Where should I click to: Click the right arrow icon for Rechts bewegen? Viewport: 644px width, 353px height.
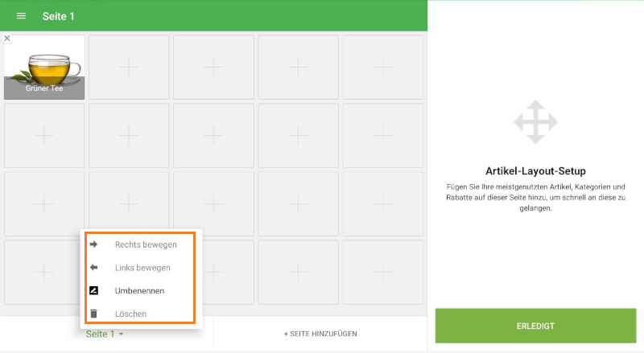[93, 244]
